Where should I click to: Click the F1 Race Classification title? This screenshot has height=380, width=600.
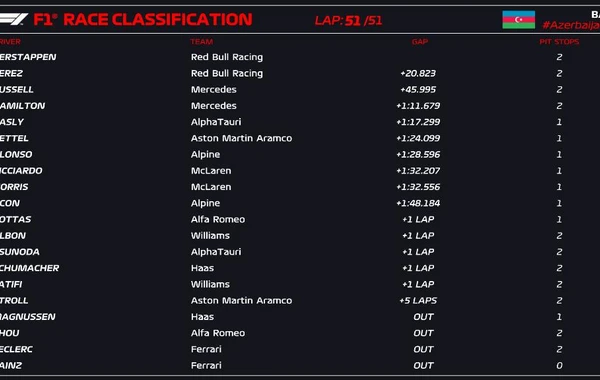[143, 20]
